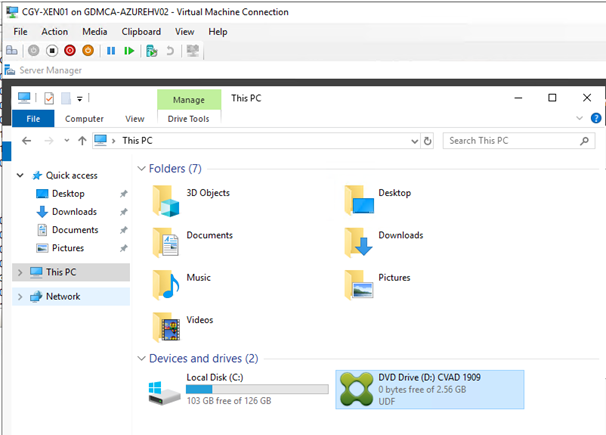Open the Drive Tools tab
The height and width of the screenshot is (435, 606).
[x=189, y=119]
